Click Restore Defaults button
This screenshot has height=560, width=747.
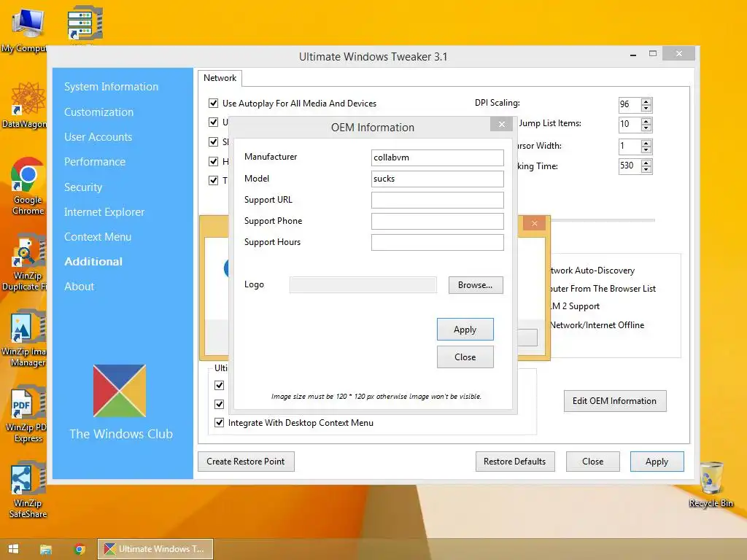click(515, 462)
